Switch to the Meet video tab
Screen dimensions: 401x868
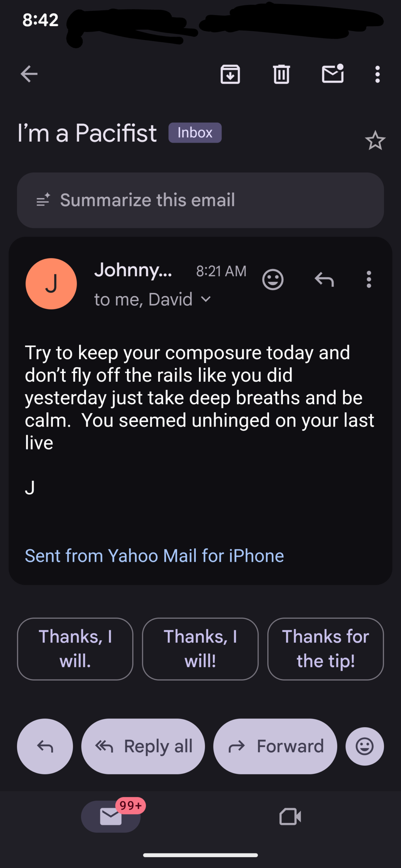[x=290, y=816]
